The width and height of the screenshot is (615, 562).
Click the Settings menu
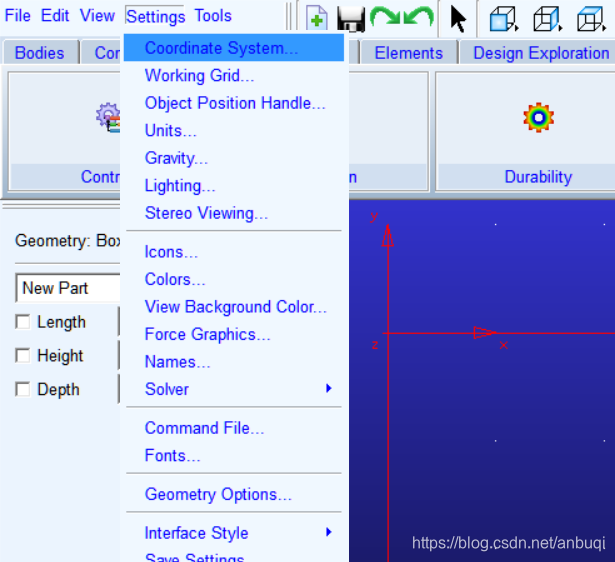pyautogui.click(x=155, y=16)
